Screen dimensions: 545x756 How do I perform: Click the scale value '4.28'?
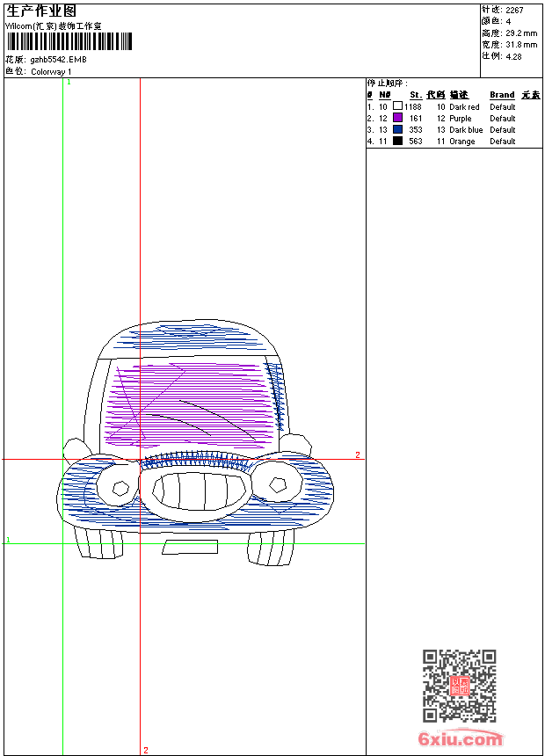(513, 56)
